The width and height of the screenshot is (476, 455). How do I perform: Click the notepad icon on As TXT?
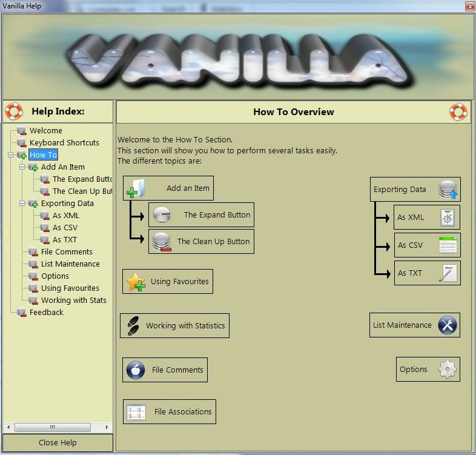click(448, 273)
